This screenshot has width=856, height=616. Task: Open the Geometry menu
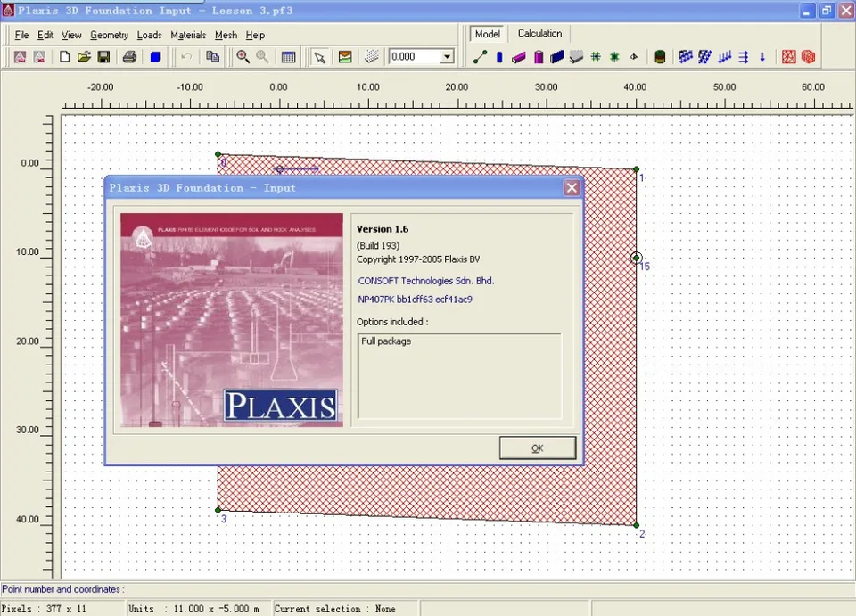109,35
